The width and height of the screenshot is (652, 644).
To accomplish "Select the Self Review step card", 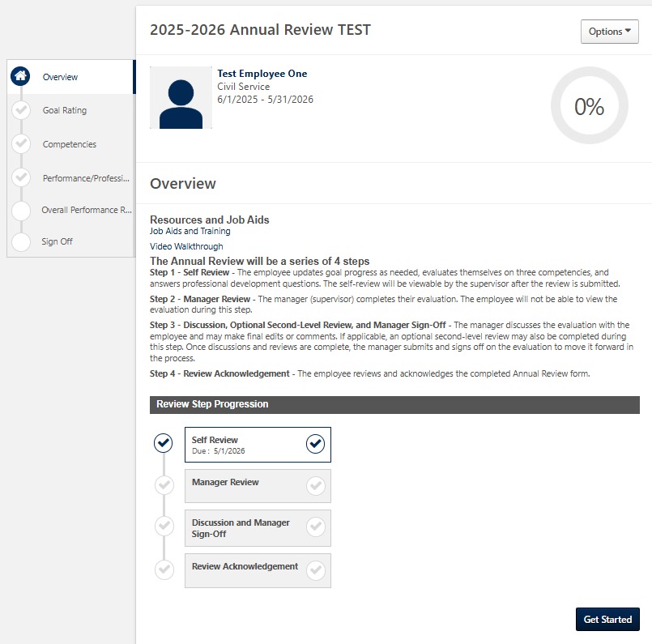I will [258, 445].
